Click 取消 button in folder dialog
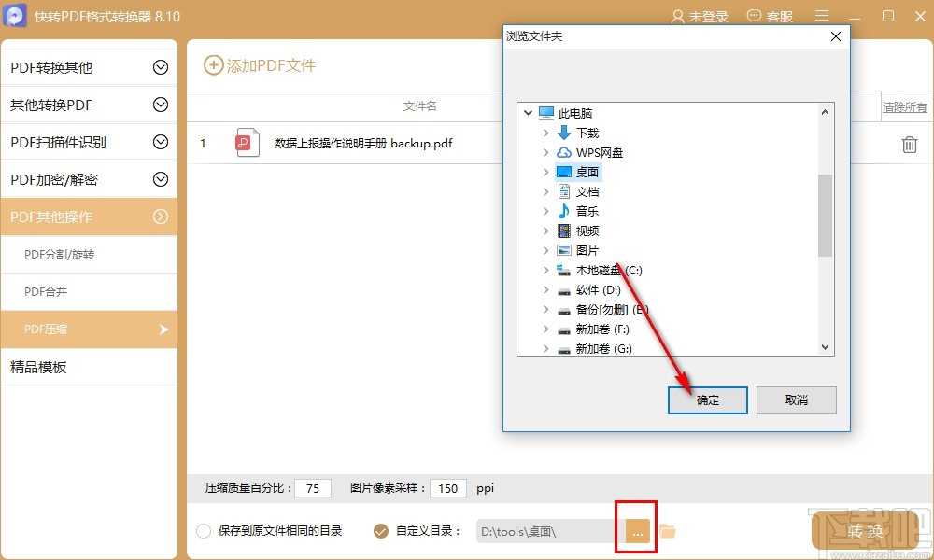 (x=797, y=400)
